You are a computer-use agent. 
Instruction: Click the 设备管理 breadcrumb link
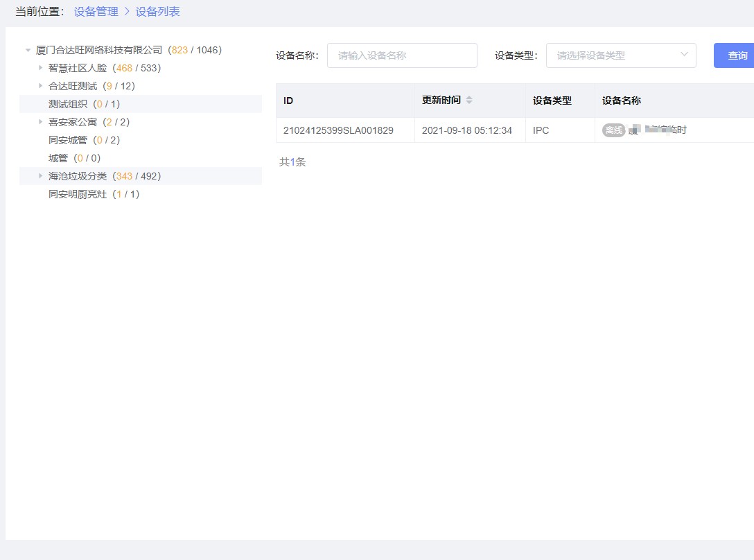[96, 12]
